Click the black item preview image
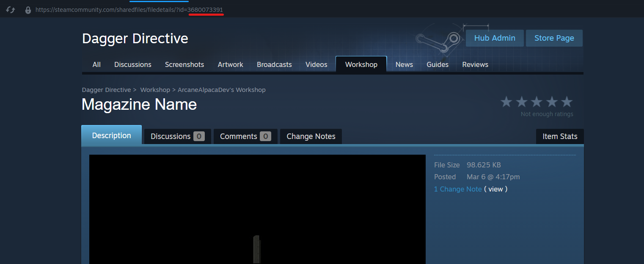Screen dimensions: 644x264 257,209
